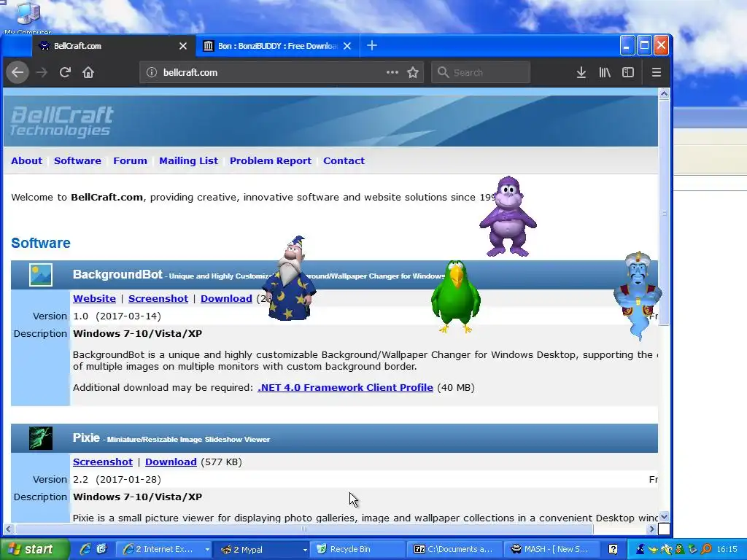
Task: Open the .NET 4.0 Framework Client Profile link
Action: click(x=345, y=388)
